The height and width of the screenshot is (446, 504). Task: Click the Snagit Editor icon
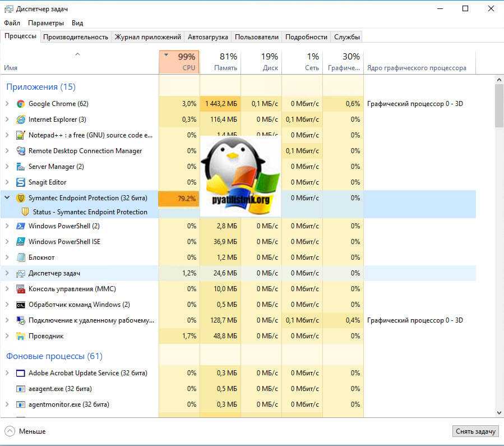click(x=21, y=182)
